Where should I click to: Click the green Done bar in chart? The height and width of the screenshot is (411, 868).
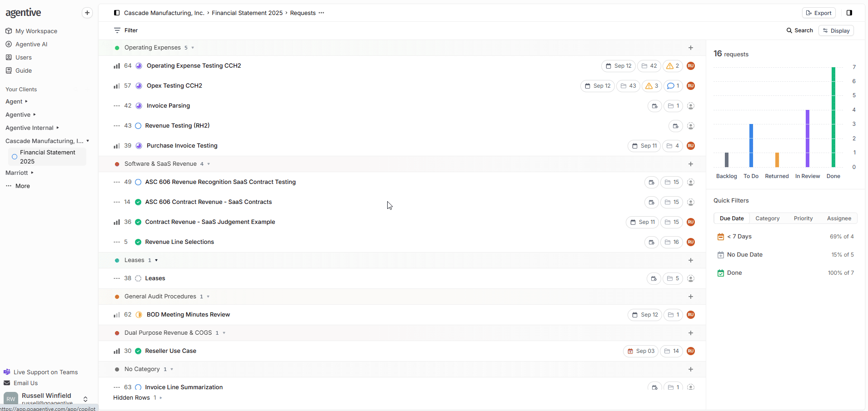click(x=833, y=117)
